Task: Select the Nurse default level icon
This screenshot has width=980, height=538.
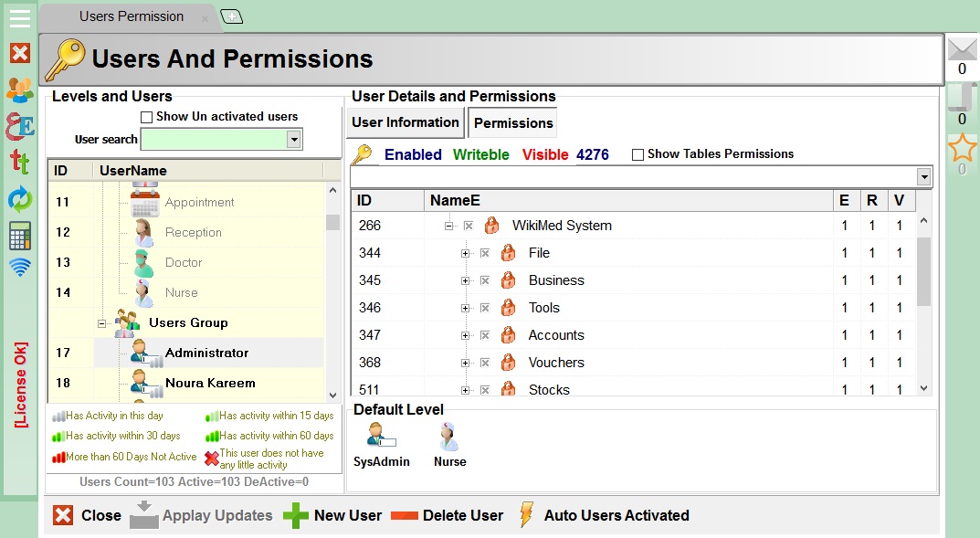Action: (x=449, y=438)
